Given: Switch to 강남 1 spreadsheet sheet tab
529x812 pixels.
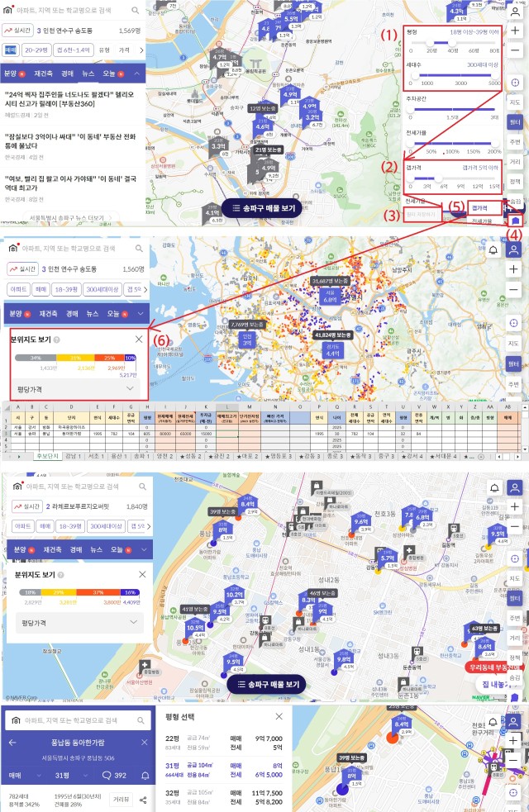Looking at the screenshot, I should point(73,456).
